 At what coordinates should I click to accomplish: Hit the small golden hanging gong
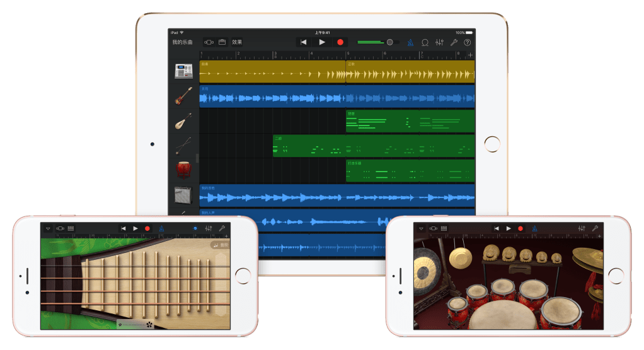pyautogui.click(x=461, y=258)
